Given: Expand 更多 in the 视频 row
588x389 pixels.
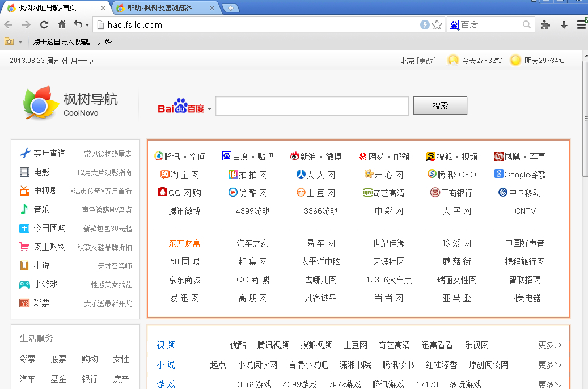Looking at the screenshot, I should coord(549,345).
